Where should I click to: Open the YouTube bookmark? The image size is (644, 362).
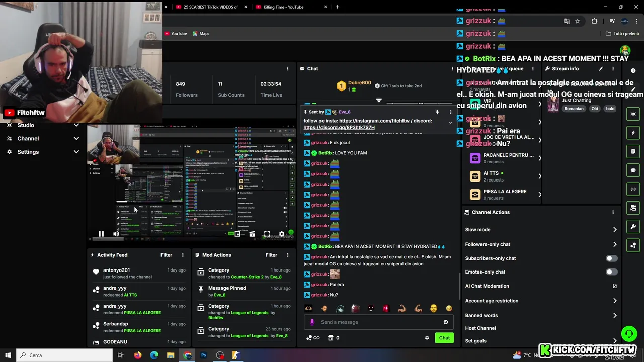[x=175, y=34]
